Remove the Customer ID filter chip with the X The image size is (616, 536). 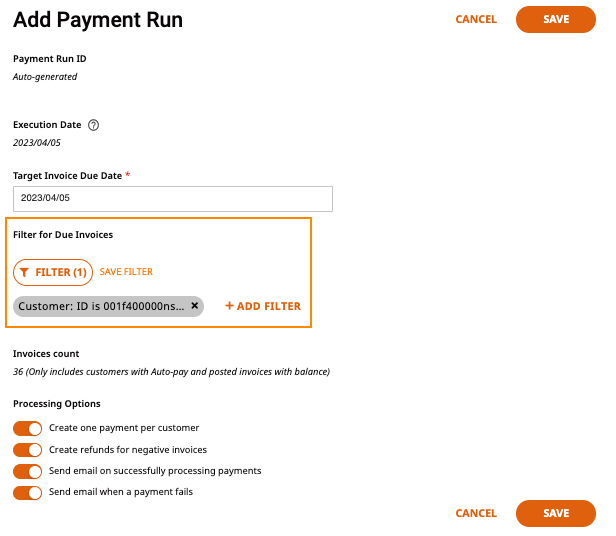194,306
